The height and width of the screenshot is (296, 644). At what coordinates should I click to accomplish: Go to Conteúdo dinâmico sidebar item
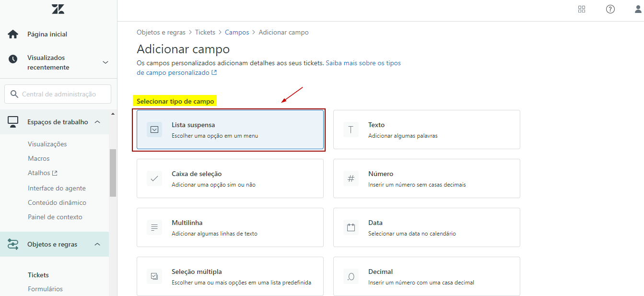[x=57, y=202]
